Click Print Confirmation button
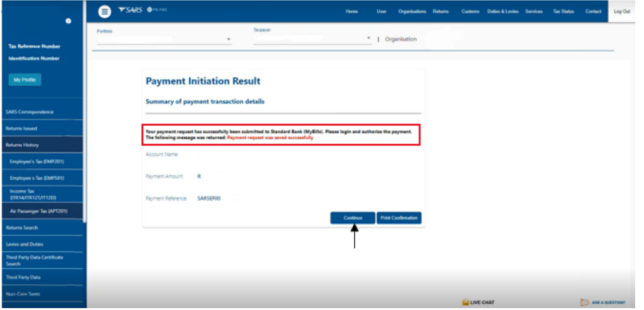Image resolution: width=644 pixels, height=310 pixels. coord(399,218)
